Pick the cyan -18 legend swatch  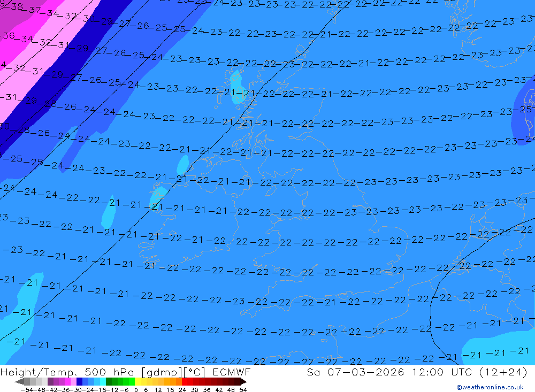click(103, 381)
